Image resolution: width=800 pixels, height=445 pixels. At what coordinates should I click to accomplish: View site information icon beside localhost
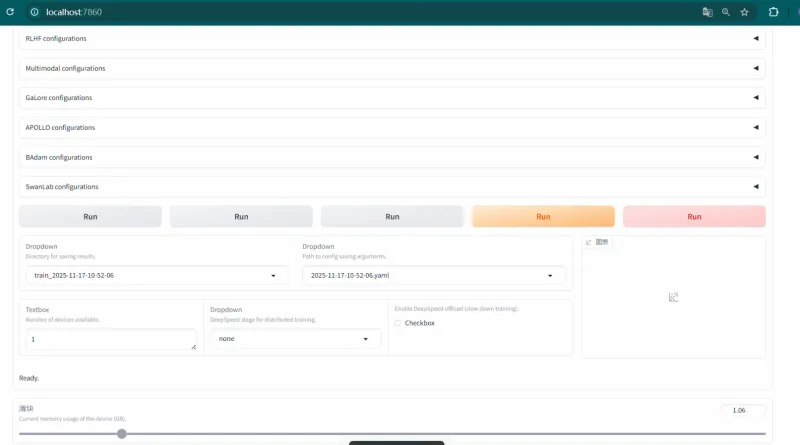coord(34,12)
